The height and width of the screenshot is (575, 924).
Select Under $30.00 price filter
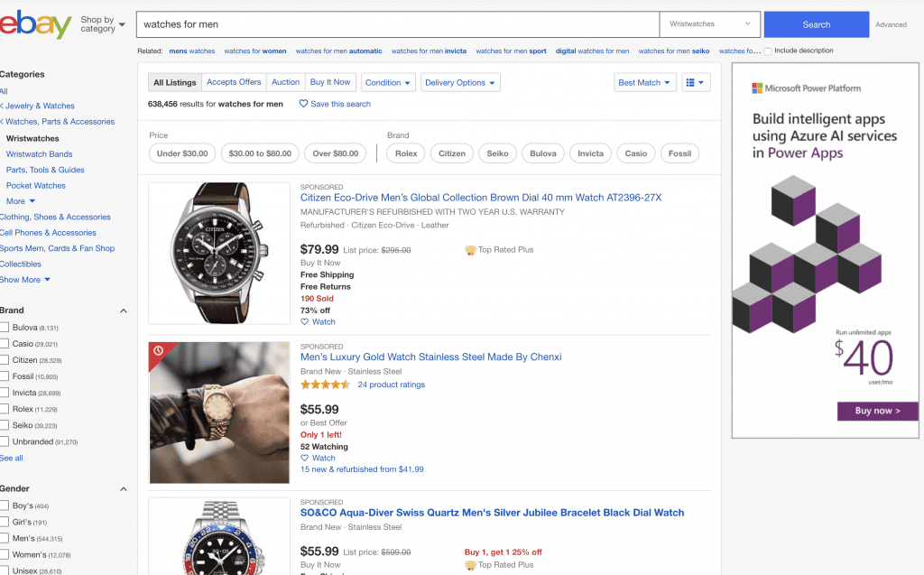(x=182, y=153)
